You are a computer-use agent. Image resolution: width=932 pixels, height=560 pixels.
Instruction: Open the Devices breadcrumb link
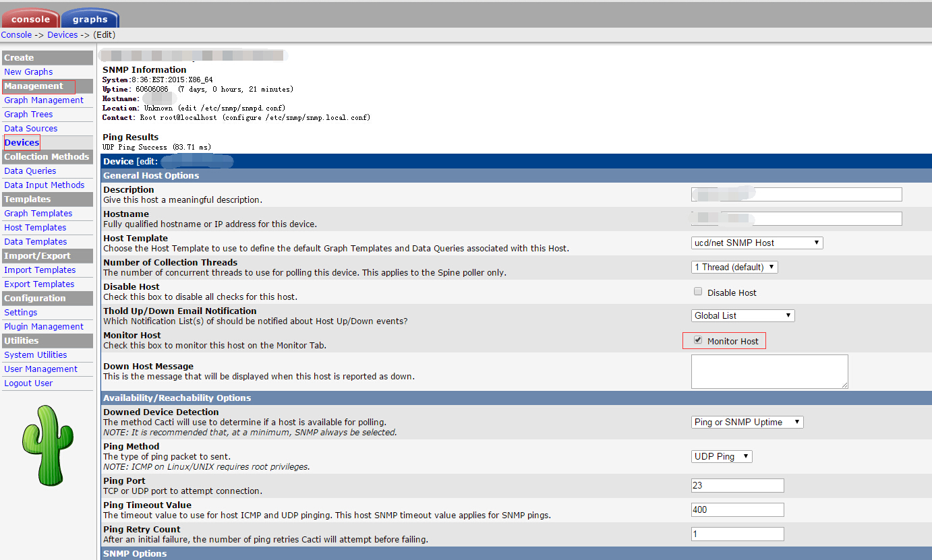tap(62, 34)
